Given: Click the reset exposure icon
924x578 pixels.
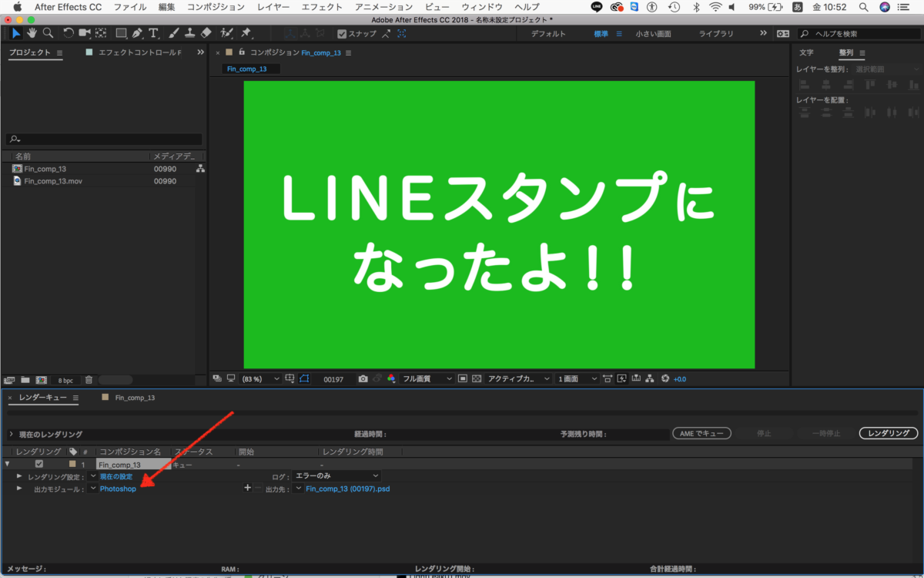Looking at the screenshot, I should pyautogui.click(x=666, y=379).
